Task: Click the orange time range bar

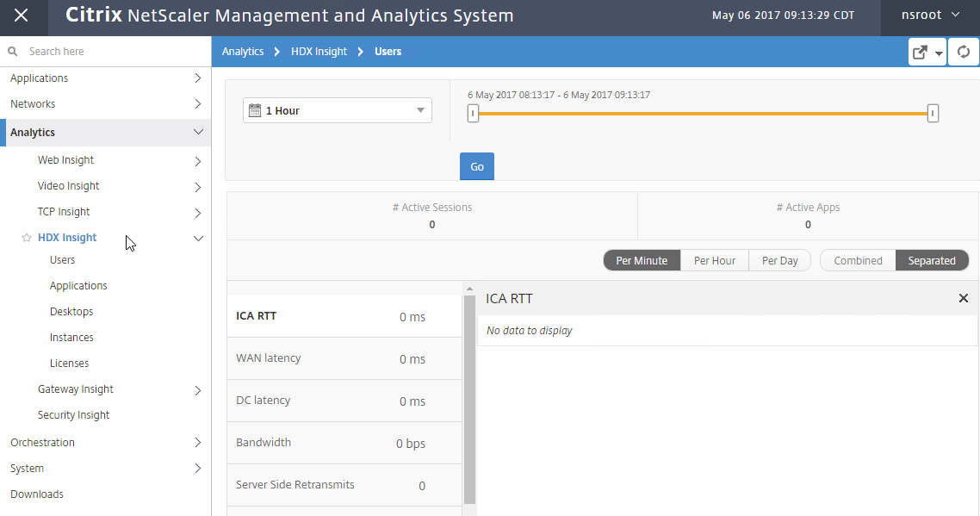Action: [x=703, y=113]
